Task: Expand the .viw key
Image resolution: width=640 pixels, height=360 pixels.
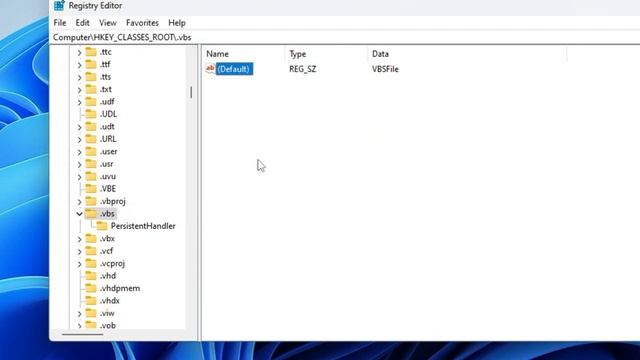Action: click(79, 313)
